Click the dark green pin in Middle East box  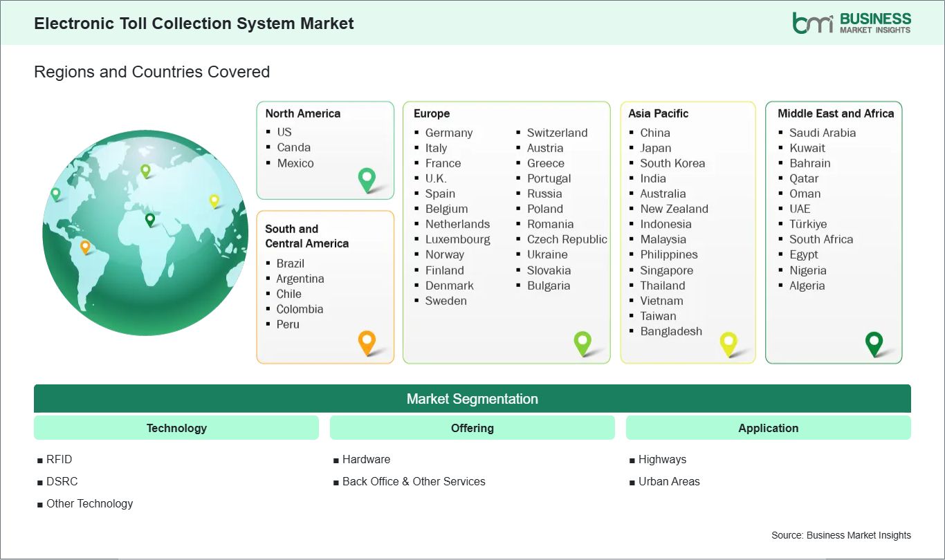tap(874, 342)
